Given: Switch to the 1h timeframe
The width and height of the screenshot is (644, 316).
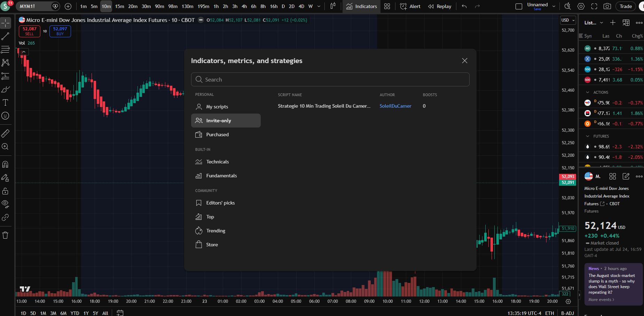Looking at the screenshot, I should (x=216, y=6).
